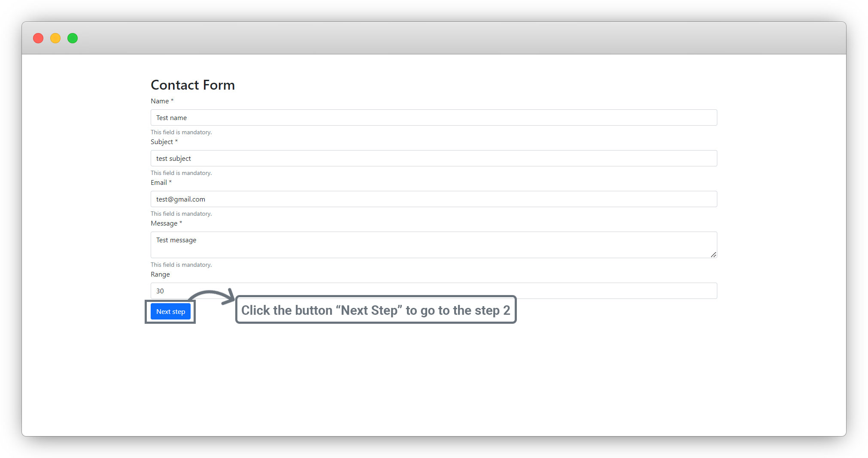The height and width of the screenshot is (458, 868).
Task: Click the blue Next step button
Action: pos(170,312)
